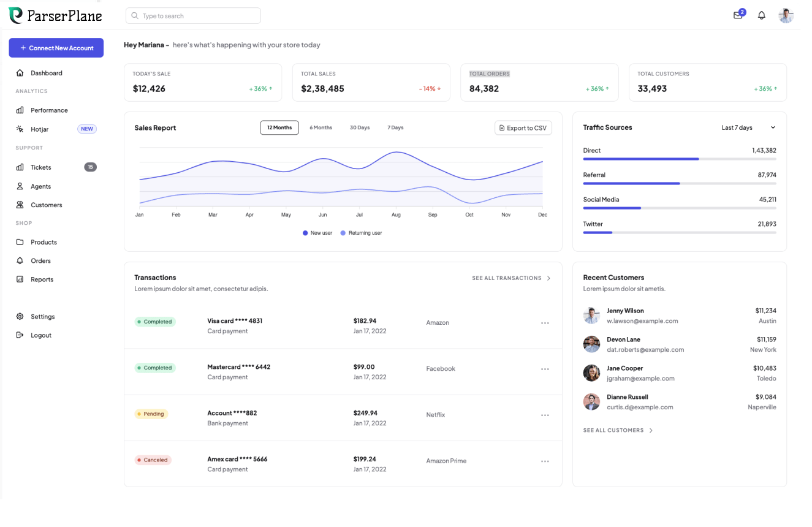Open options menu for Netflix transaction
Screen dimensions: 812x527
pyautogui.click(x=545, y=415)
